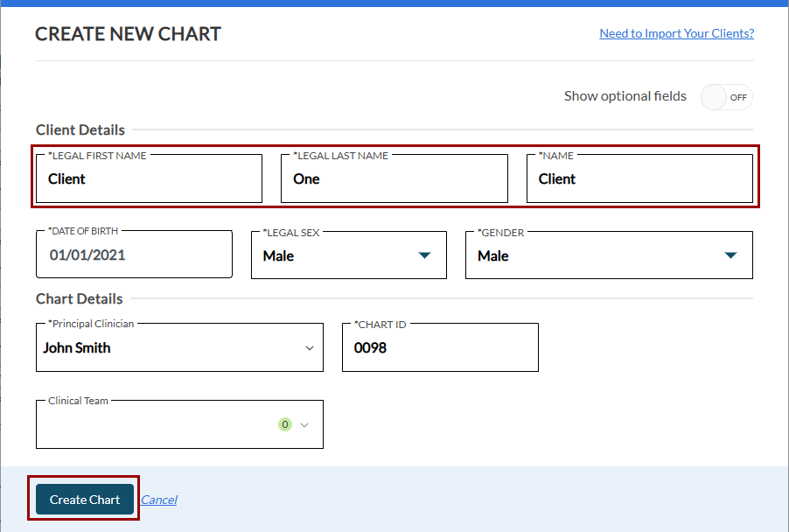Click the Create New Chart heading
789x532 pixels.
coord(128,34)
